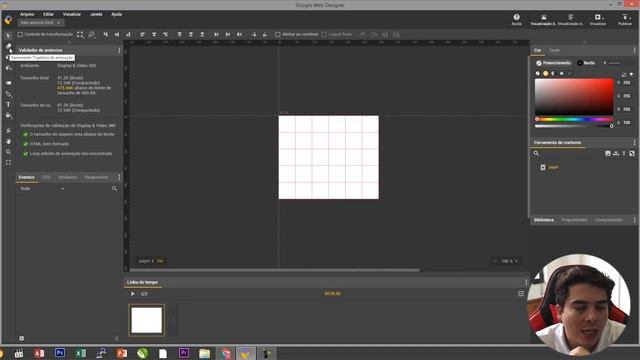Screen dimensions: 640x360
Task: Open Linha do tempo panel options menu
Action: (526, 282)
